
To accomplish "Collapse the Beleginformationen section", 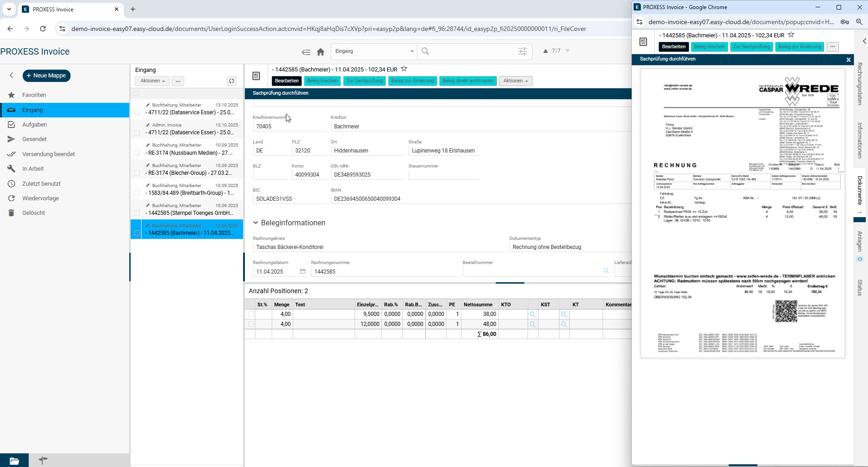I will point(256,223).
